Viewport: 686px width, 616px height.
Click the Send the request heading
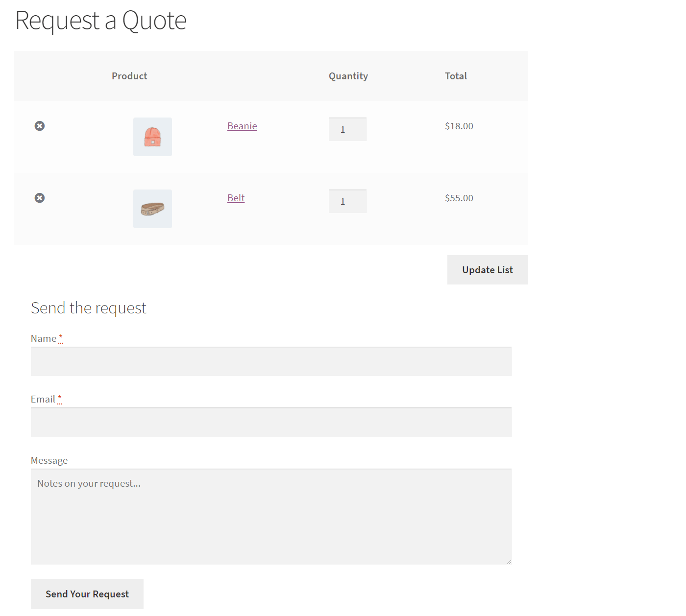(x=88, y=308)
